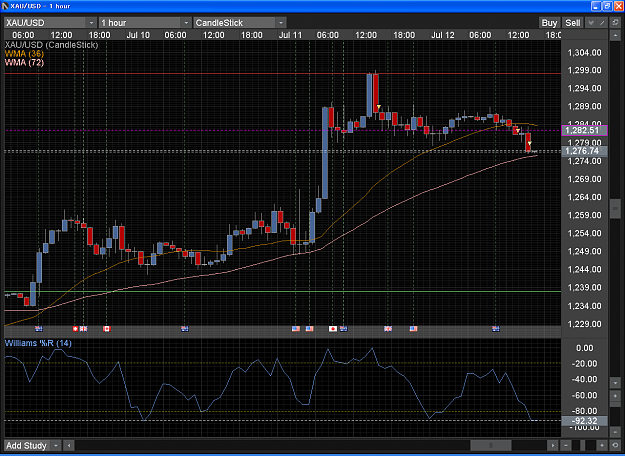Click UK flag marker near 18:00 Jul 11

point(388,329)
